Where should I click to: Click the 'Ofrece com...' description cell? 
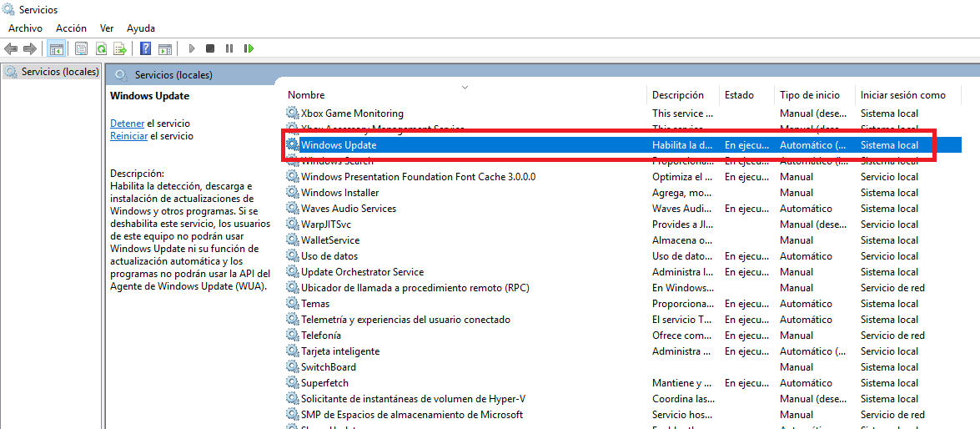[x=682, y=336]
